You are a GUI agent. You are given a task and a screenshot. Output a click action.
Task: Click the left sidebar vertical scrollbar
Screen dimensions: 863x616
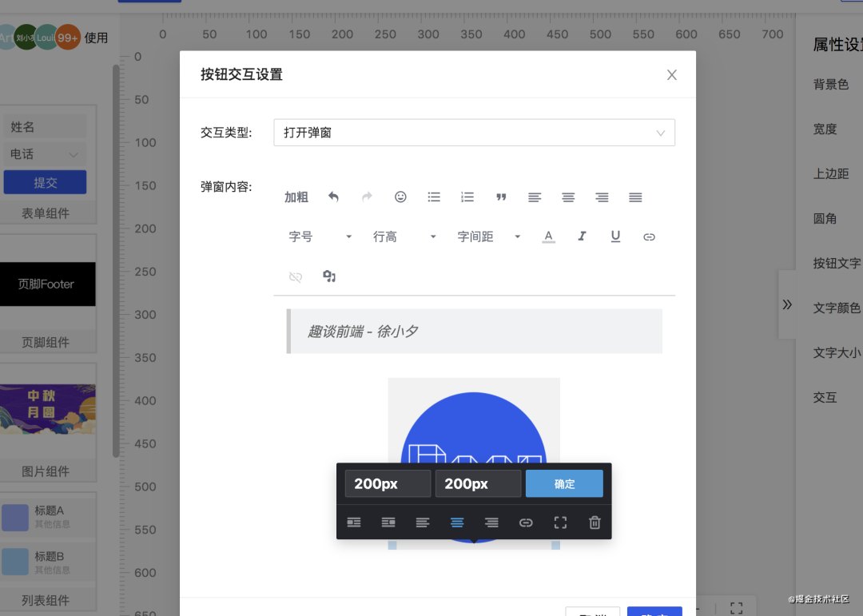116,261
